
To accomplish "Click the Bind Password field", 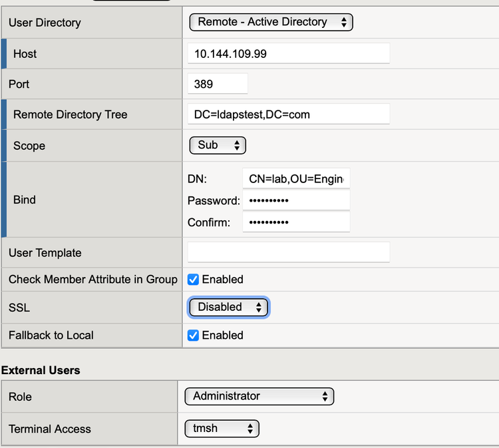I will (296, 200).
